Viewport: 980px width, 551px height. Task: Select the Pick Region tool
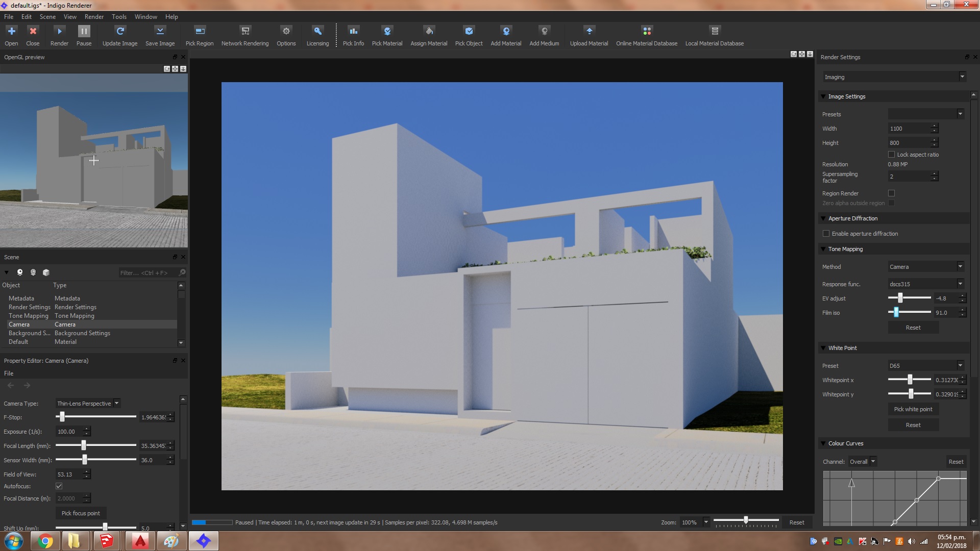point(200,32)
